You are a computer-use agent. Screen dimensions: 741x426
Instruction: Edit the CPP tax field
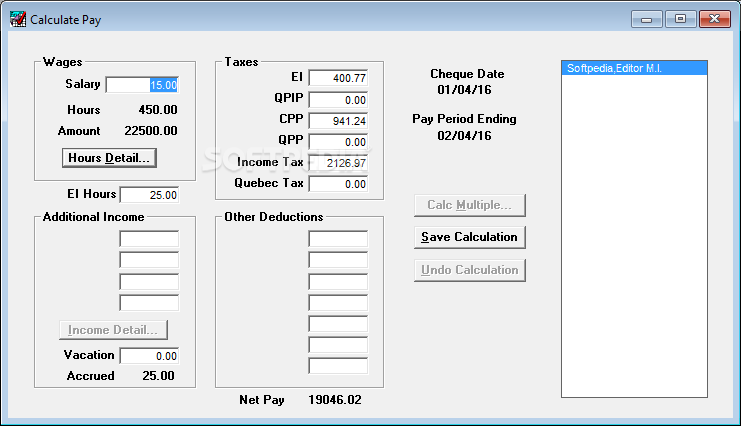pyautogui.click(x=338, y=121)
